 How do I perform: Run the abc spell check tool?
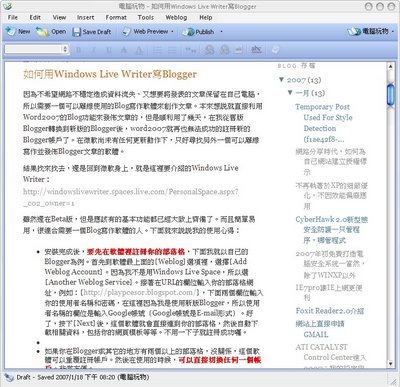(x=256, y=50)
